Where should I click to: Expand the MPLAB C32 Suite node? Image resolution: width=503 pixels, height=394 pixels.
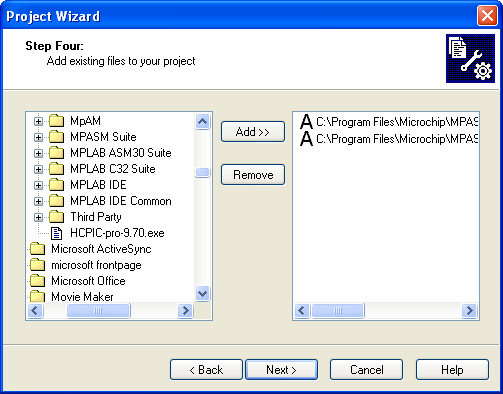pos(38,169)
